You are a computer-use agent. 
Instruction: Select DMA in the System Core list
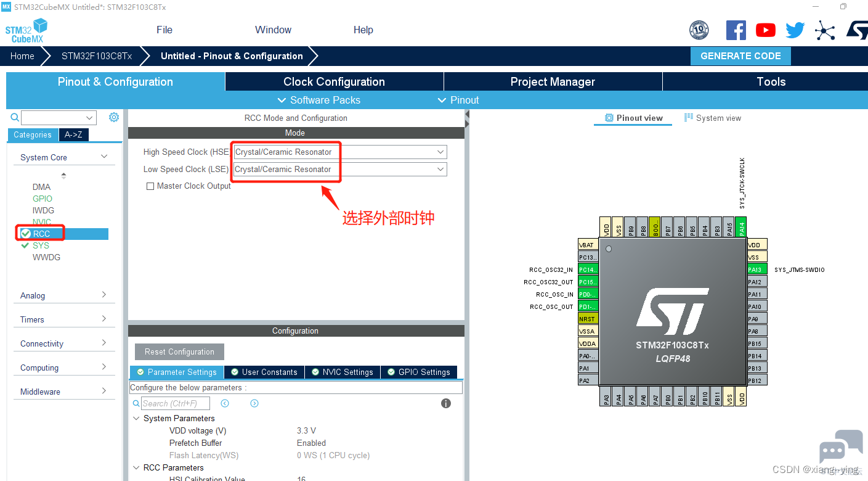42,187
